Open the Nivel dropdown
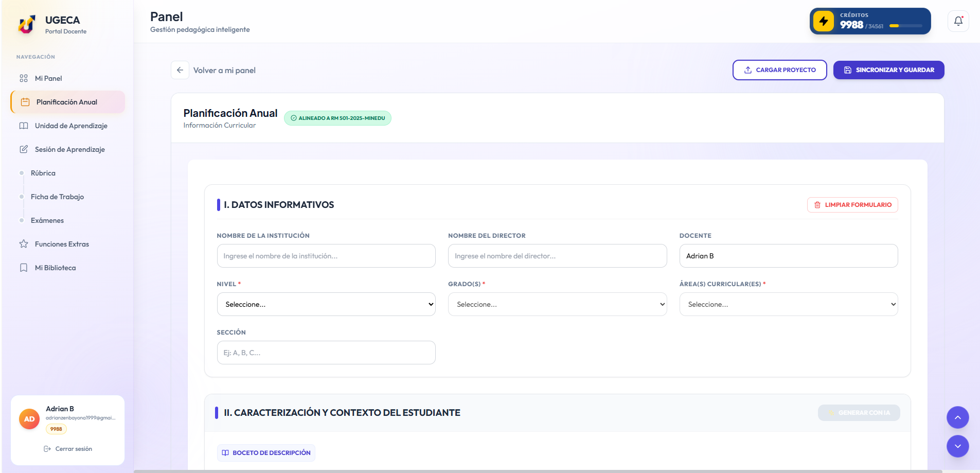980x473 pixels. pos(326,304)
